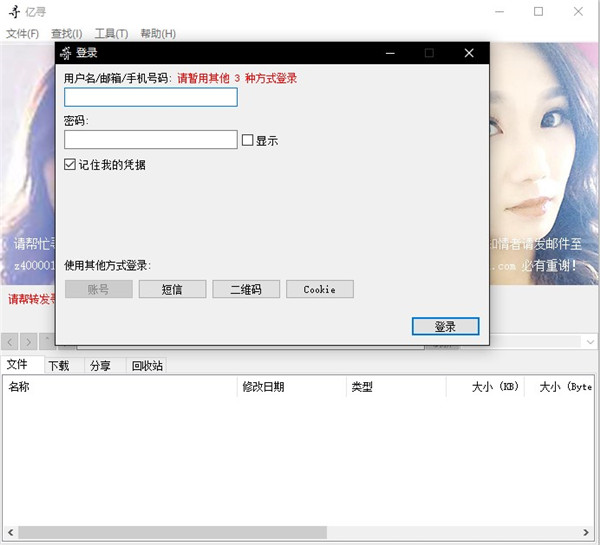Select the Cookie login method button
The width and height of the screenshot is (600, 545).
(320, 289)
